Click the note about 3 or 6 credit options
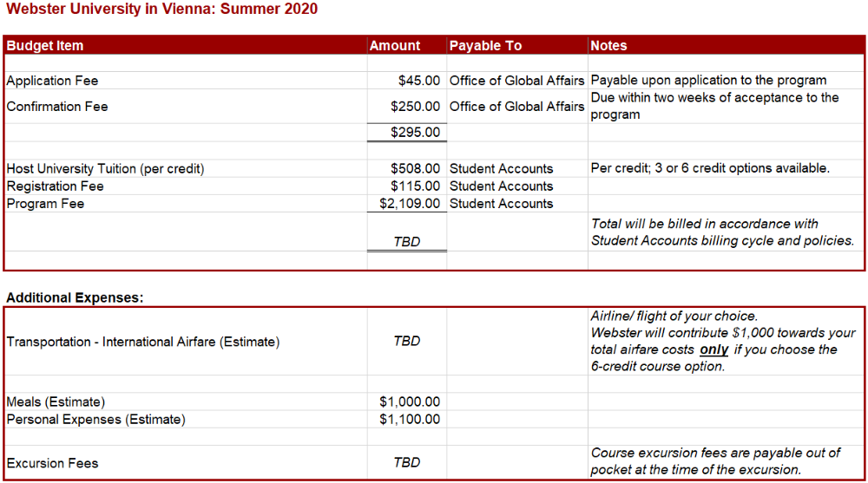868x483 pixels. click(x=710, y=168)
